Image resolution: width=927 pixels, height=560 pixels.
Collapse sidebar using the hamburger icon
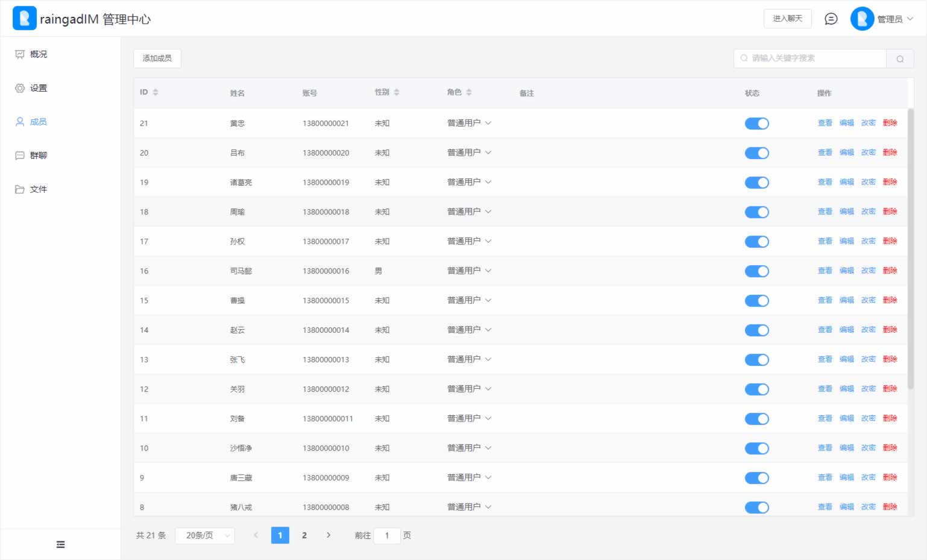[60, 544]
